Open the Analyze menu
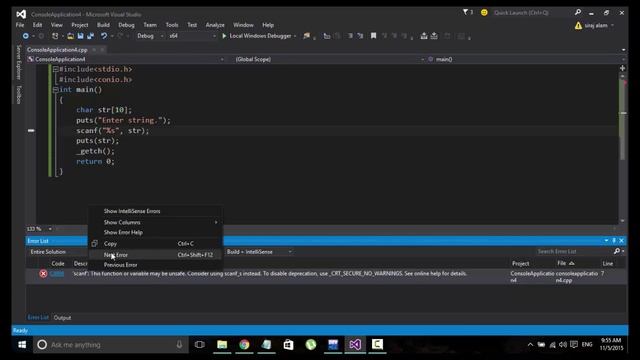Screen dimensions: 640x360 215,25
